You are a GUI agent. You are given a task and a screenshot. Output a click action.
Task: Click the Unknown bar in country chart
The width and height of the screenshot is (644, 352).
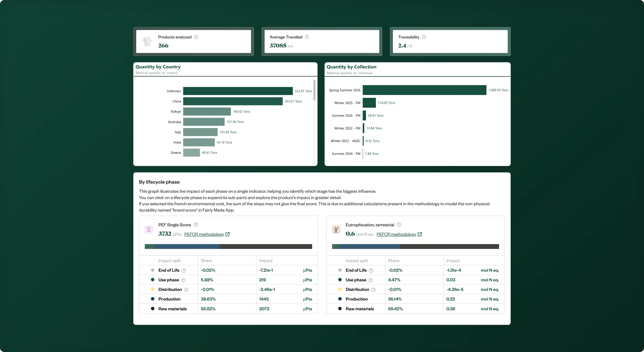[238, 91]
